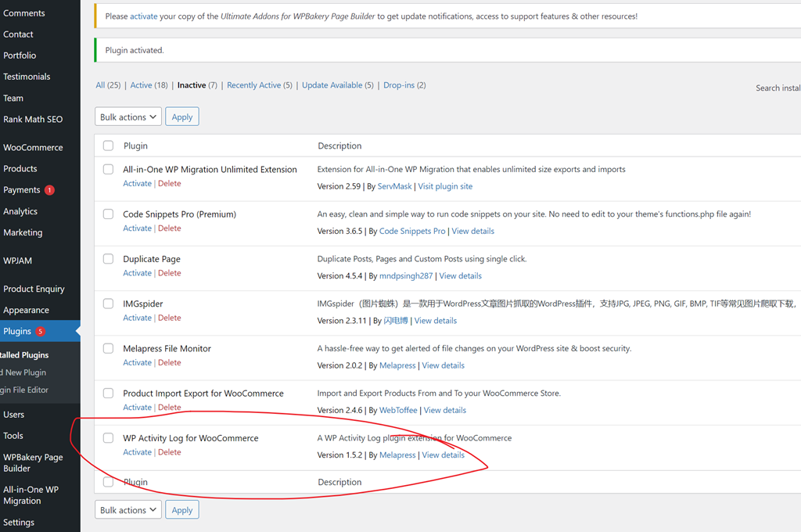Filter by Drop-ins (2) plugins
This screenshot has height=532, width=801.
(404, 84)
